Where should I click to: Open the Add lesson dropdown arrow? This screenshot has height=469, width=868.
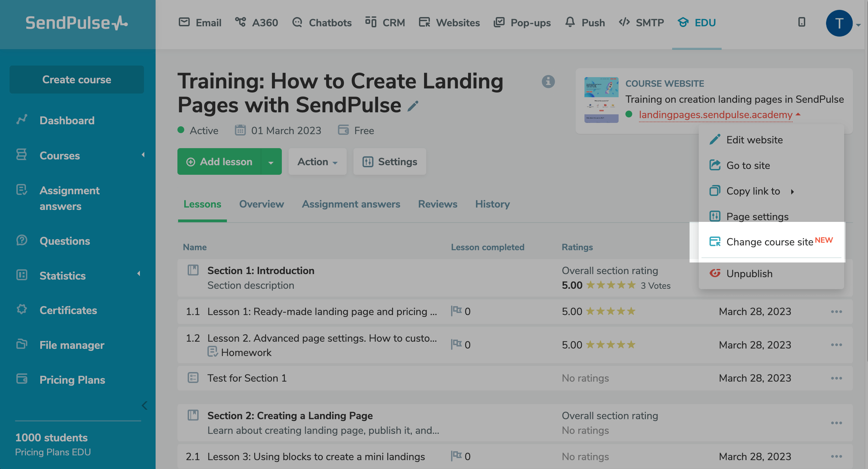click(x=271, y=162)
